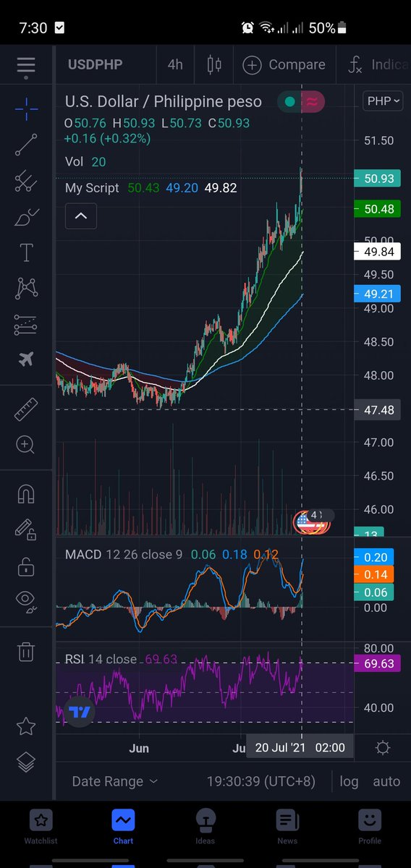Select the RSI 14 close legend
411x868 pixels.
coord(101,659)
